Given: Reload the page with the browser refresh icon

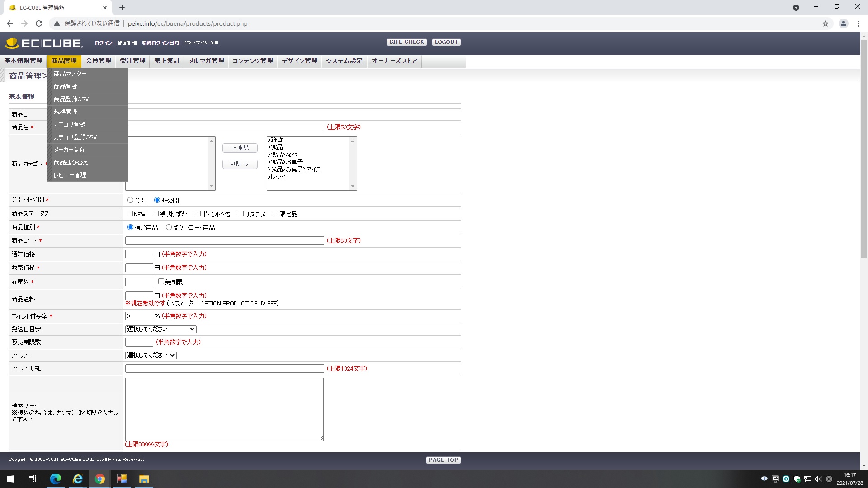Looking at the screenshot, I should click(x=39, y=23).
